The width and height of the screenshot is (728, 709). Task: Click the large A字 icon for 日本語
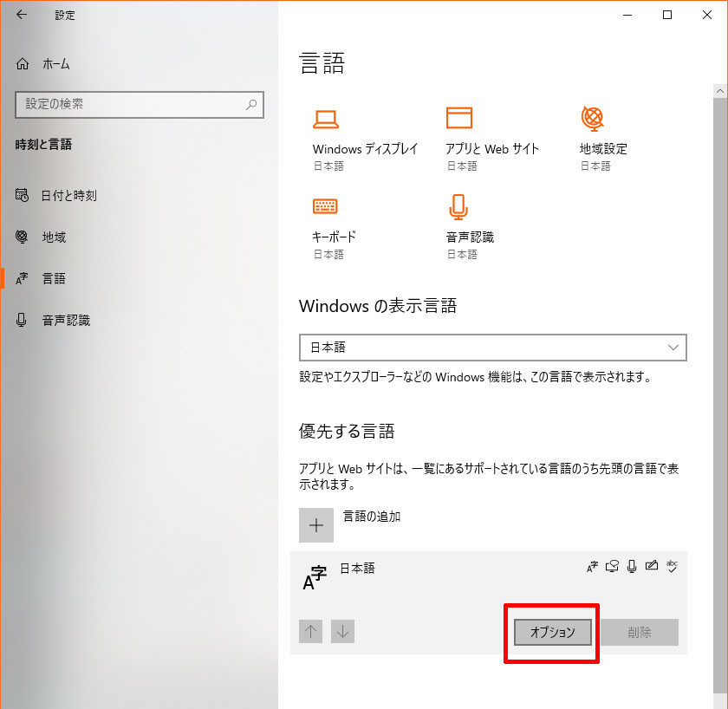click(x=315, y=578)
